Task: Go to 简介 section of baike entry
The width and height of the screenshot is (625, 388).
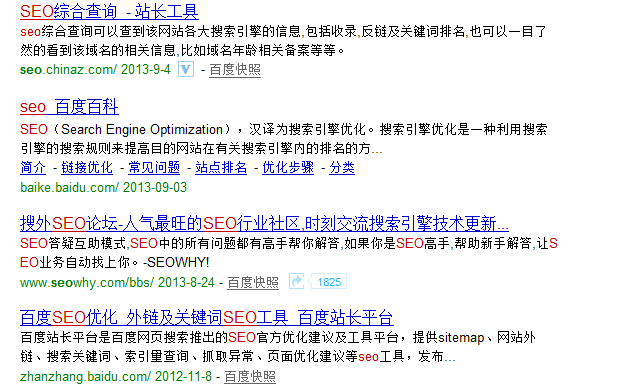Action: point(33,167)
